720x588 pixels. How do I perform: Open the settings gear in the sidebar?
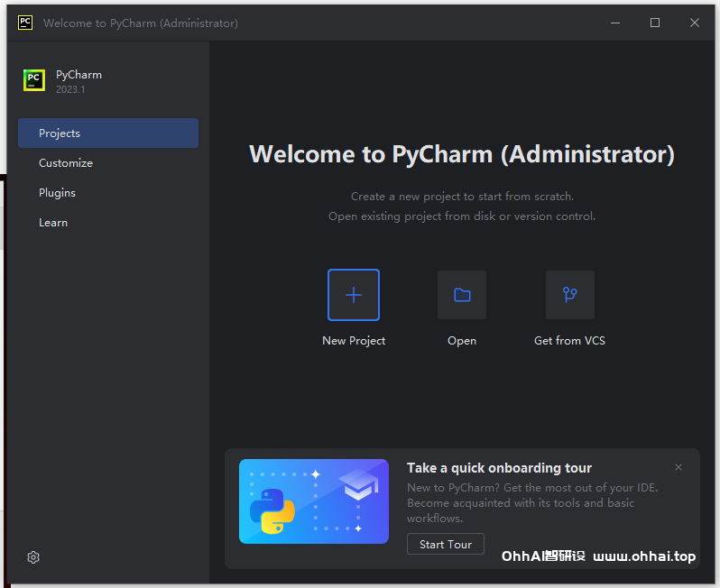pos(33,557)
